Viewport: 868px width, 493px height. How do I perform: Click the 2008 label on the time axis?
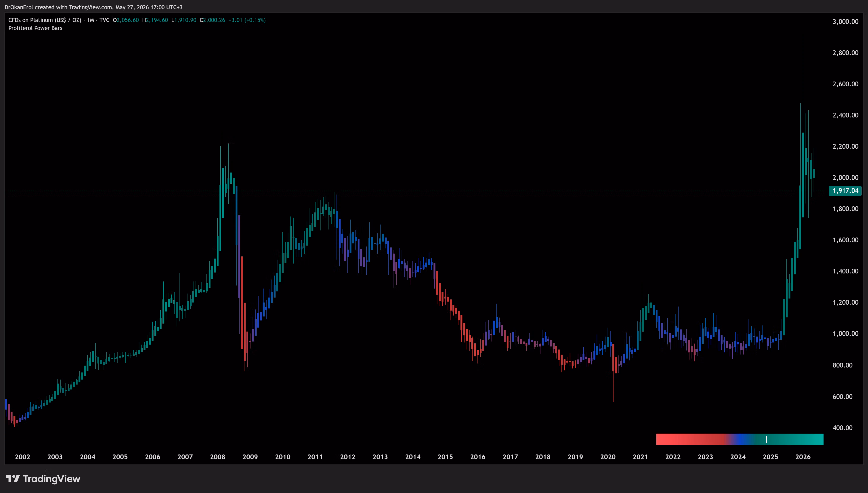[x=218, y=457]
